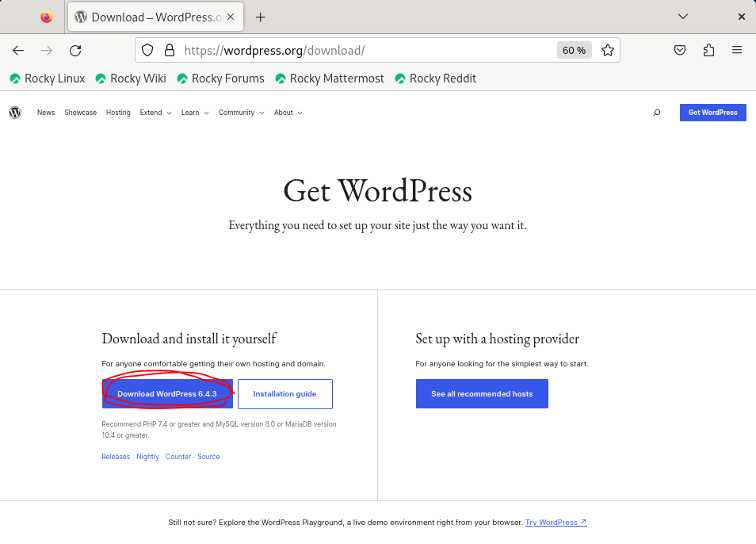Close the Firefox window with X
The width and height of the screenshot is (756, 544).
[x=741, y=17]
